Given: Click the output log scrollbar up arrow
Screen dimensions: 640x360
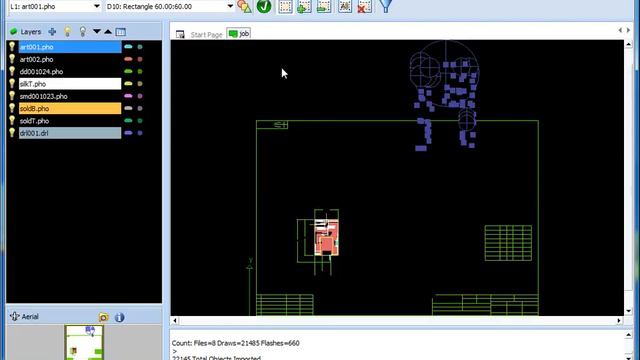Looking at the screenshot, I should [629, 335].
